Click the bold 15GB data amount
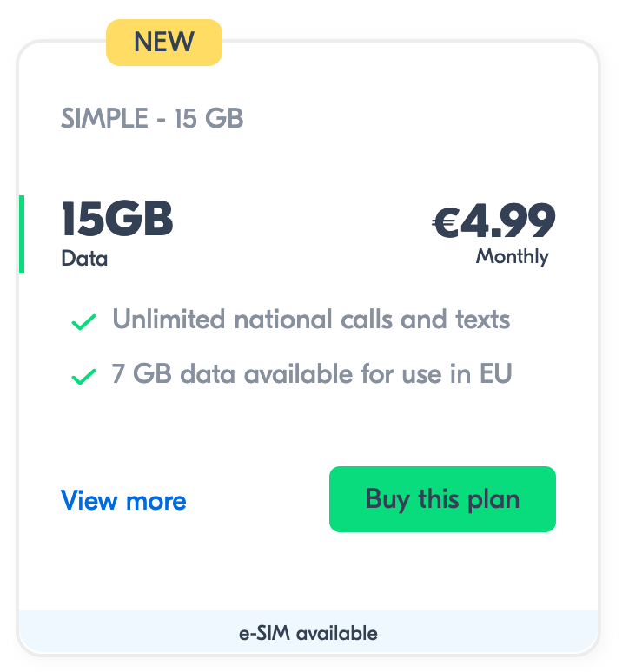This screenshot has width=629, height=672. point(117,220)
